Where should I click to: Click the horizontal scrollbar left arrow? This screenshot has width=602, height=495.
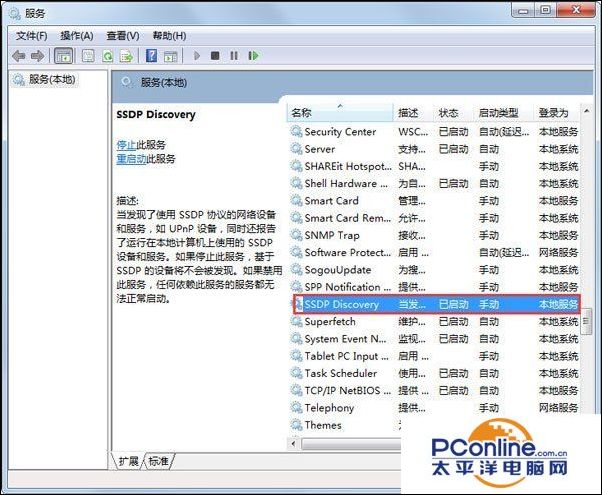293,444
